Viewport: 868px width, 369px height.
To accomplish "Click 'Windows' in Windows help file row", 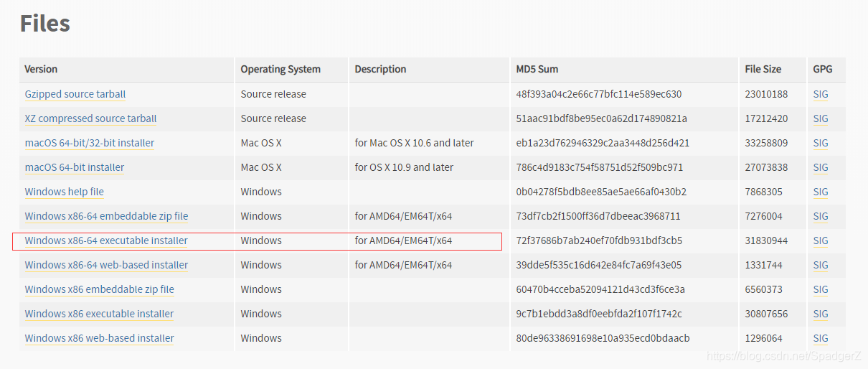I will pos(261,192).
